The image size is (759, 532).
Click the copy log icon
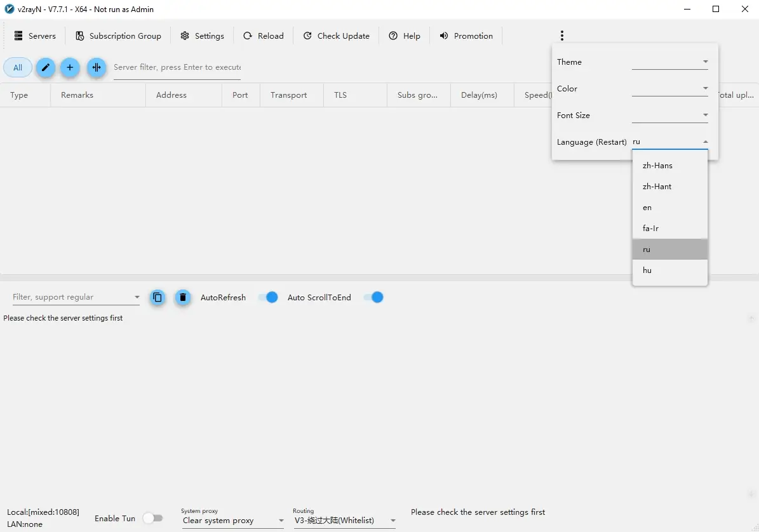click(158, 298)
